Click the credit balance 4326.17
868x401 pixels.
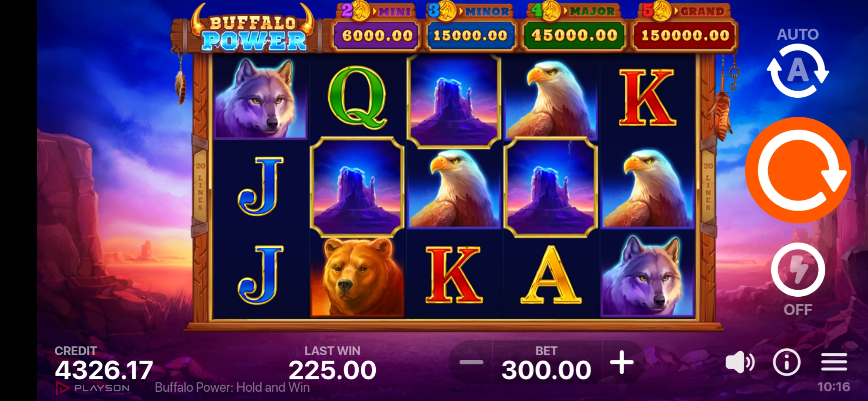[x=104, y=370]
